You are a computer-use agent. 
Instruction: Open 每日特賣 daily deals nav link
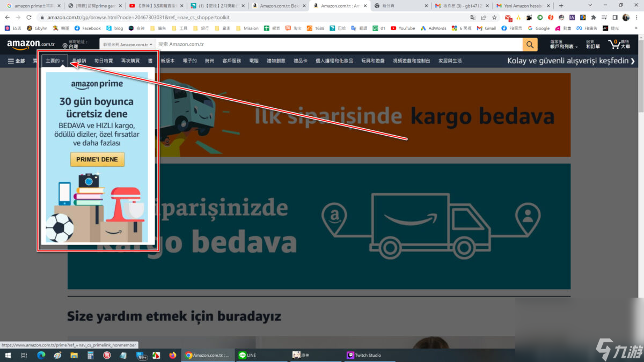[104, 61]
